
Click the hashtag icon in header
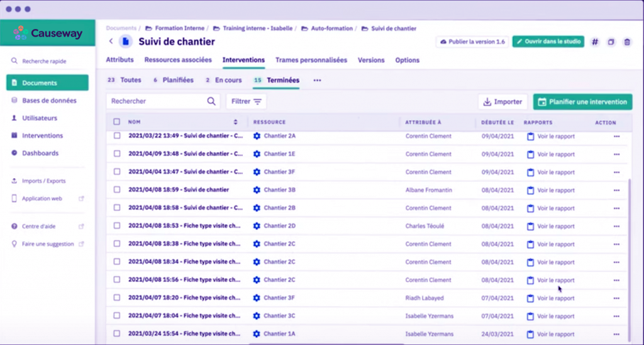[594, 42]
